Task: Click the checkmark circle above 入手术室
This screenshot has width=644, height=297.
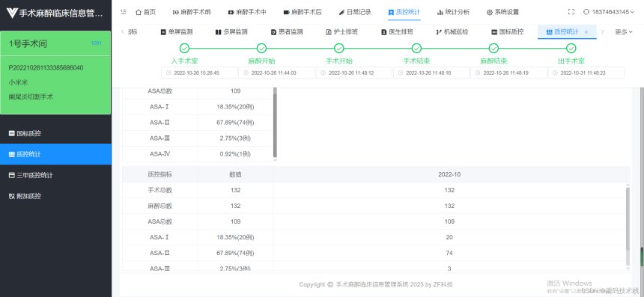Action: [184, 49]
